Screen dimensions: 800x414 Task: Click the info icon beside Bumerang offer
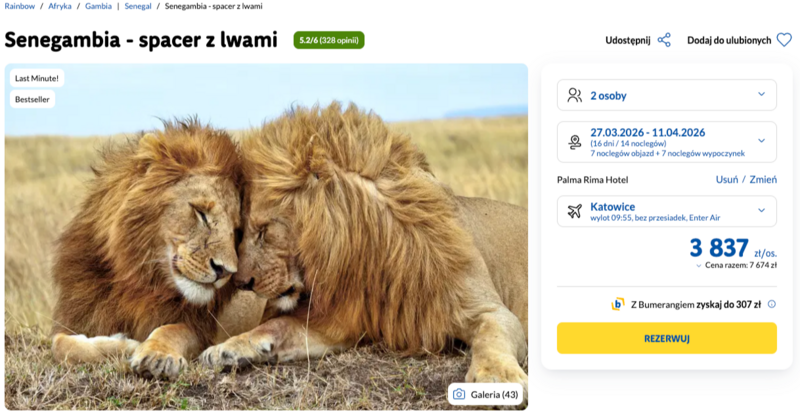point(771,304)
